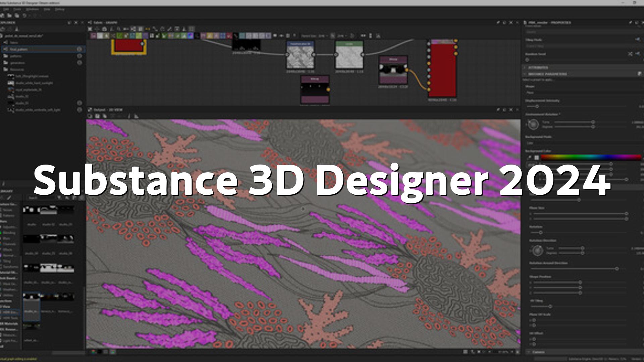Select the large red output node
644x362 pixels.
tap(442, 69)
